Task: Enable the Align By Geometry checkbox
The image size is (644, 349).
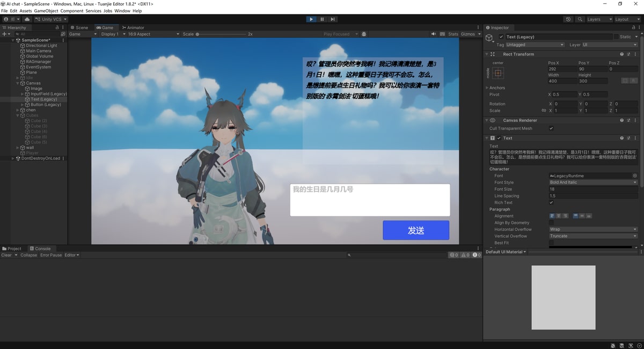Action: point(551,222)
